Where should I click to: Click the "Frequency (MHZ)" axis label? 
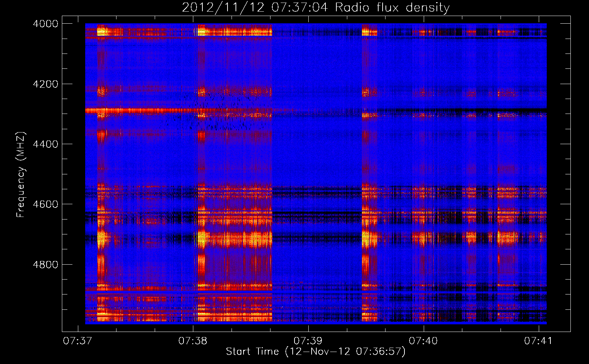point(21,175)
